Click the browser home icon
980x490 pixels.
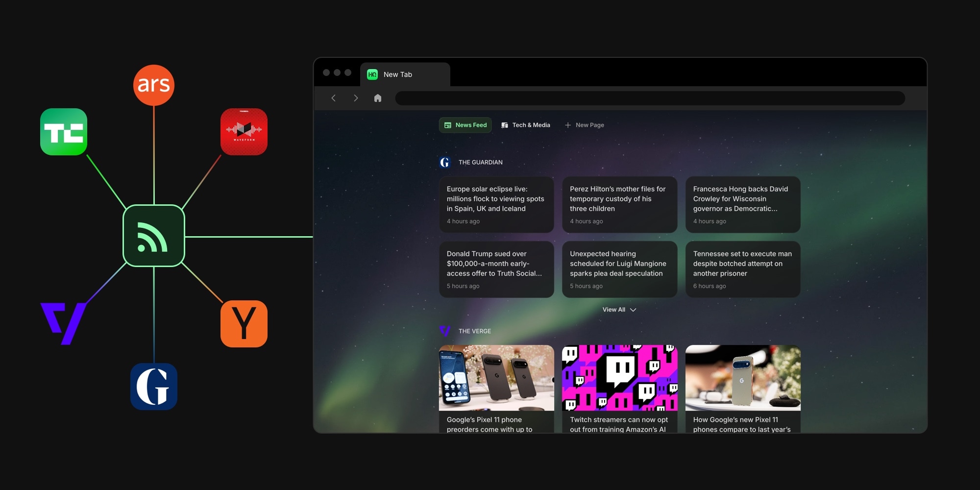point(378,98)
